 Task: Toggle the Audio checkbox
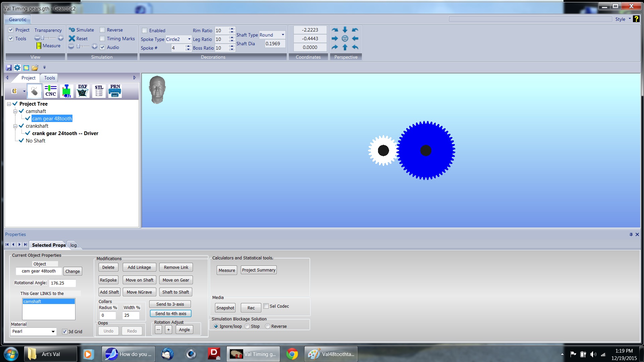click(103, 47)
